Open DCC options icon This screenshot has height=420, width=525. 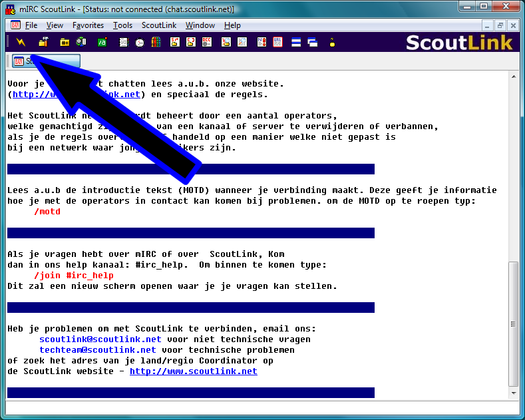pos(207,42)
